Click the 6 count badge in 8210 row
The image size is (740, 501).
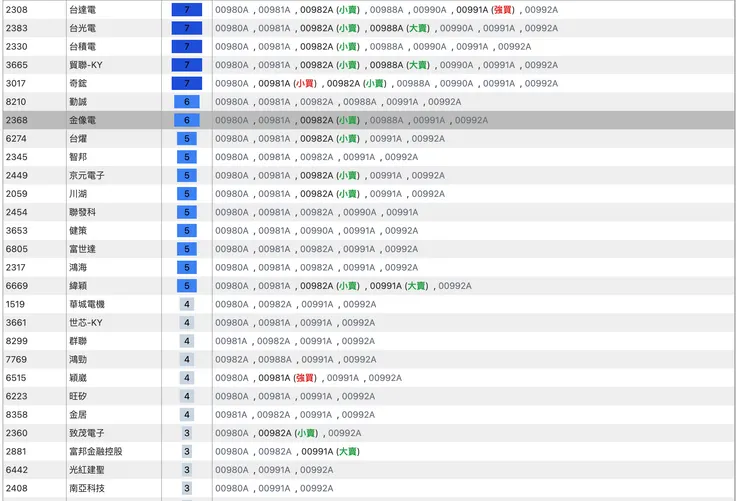coord(187,102)
